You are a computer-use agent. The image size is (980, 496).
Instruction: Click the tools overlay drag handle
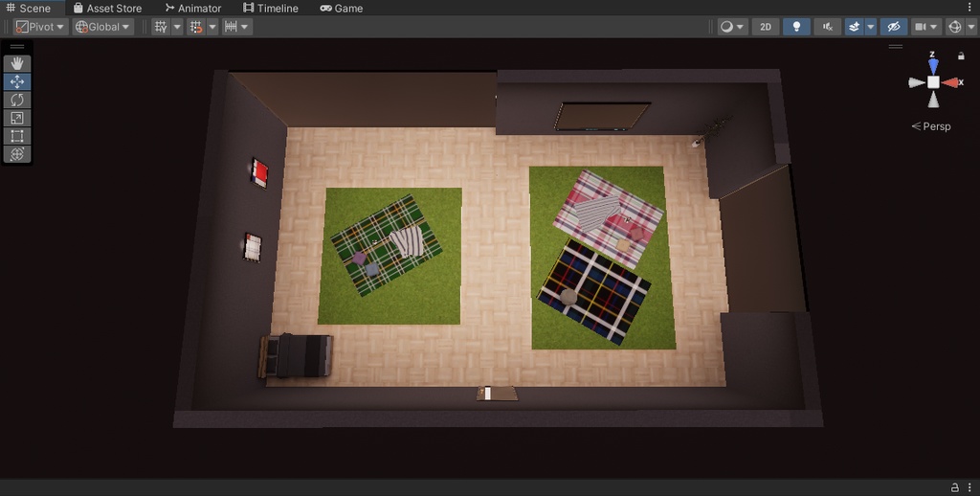17,47
